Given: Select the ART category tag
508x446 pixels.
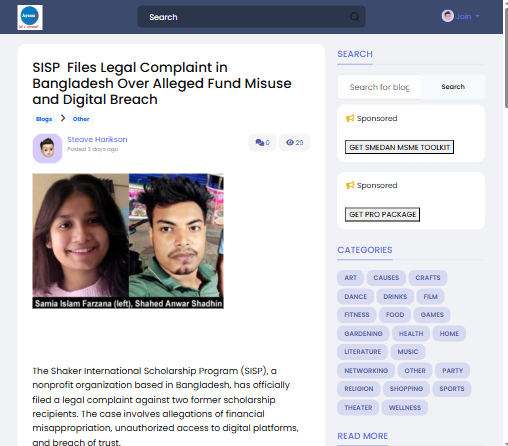Looking at the screenshot, I should point(350,278).
